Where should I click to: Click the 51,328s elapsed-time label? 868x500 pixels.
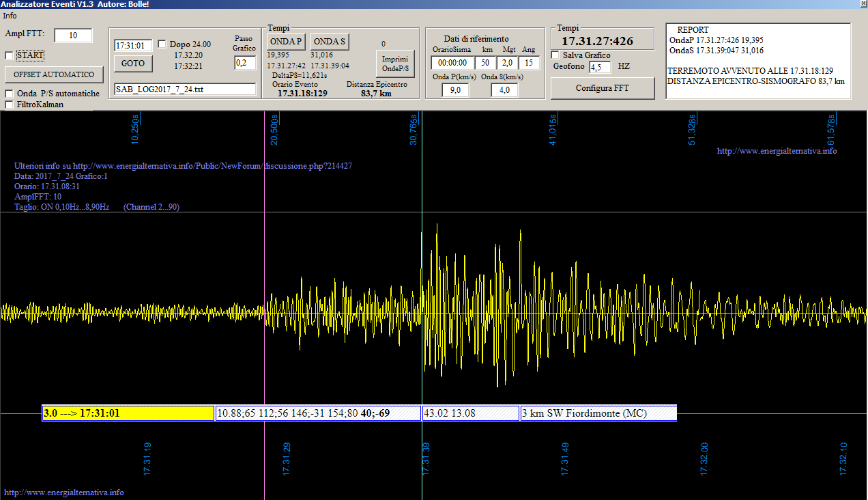692,130
